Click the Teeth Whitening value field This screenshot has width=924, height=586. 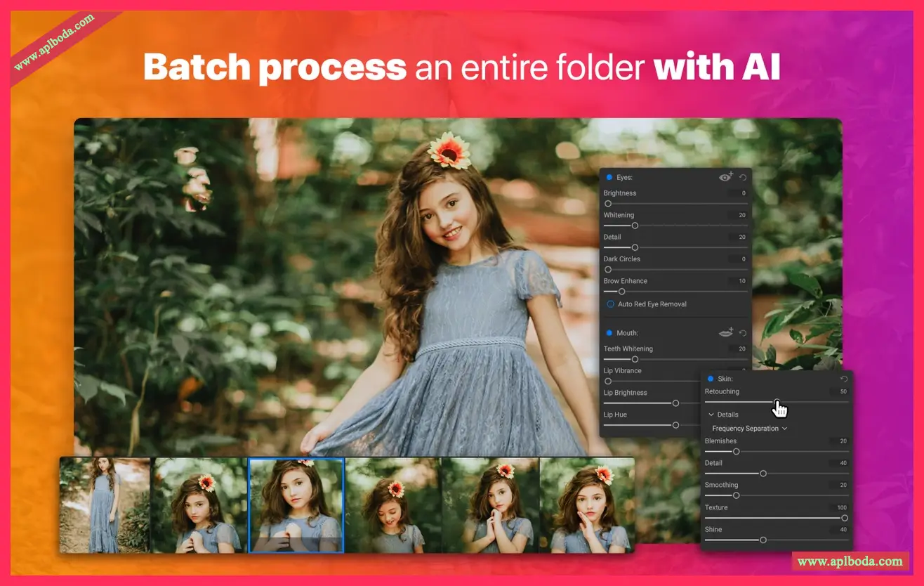[741, 349]
